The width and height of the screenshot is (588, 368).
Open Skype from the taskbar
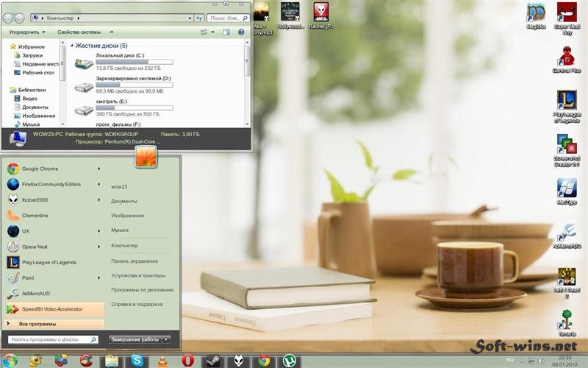(137, 361)
